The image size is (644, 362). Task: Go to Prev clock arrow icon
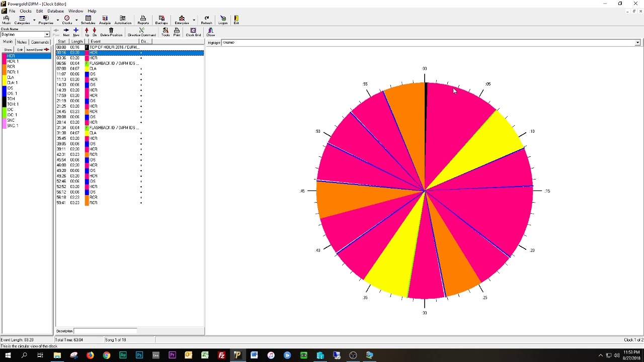56,32
